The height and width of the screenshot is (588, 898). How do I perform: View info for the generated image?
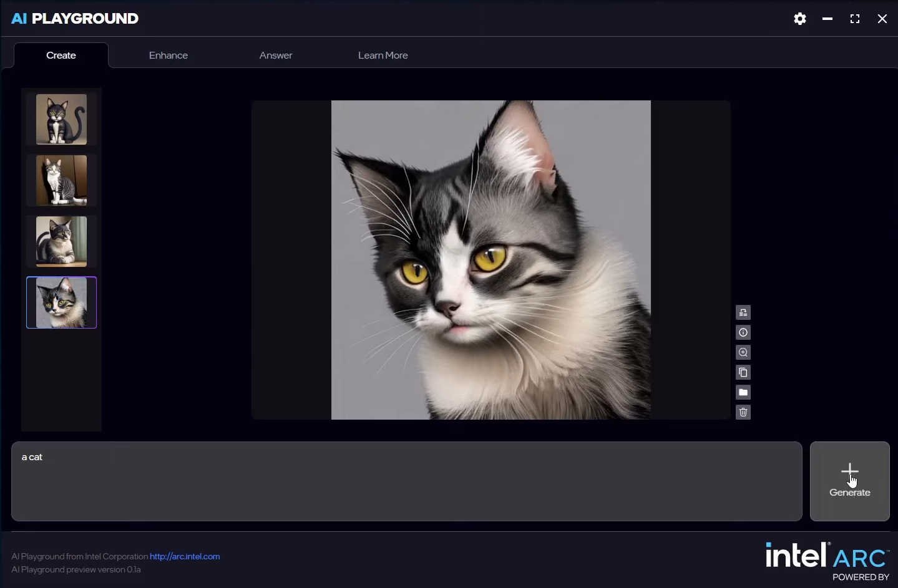pyautogui.click(x=743, y=332)
